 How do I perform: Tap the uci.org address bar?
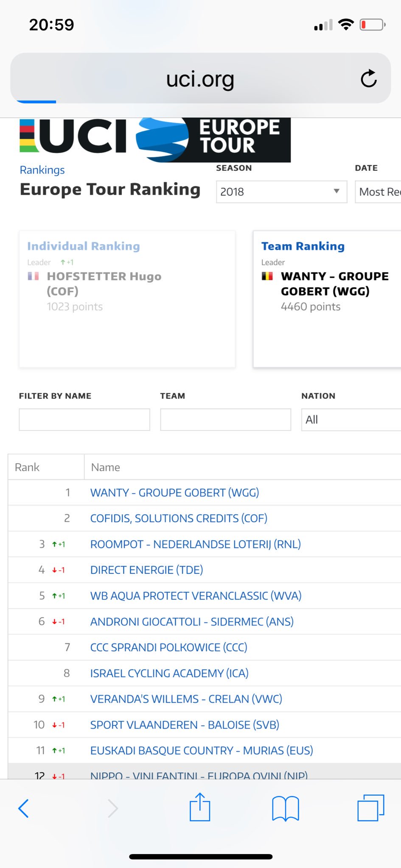pyautogui.click(x=200, y=78)
